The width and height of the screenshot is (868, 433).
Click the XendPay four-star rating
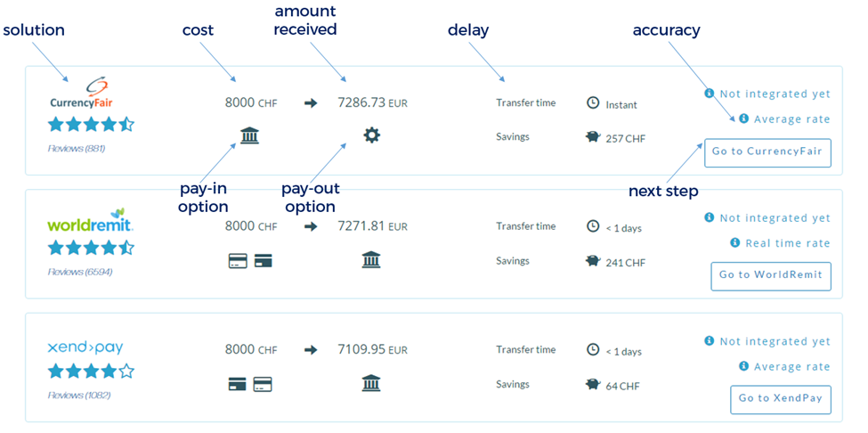pos(91,372)
